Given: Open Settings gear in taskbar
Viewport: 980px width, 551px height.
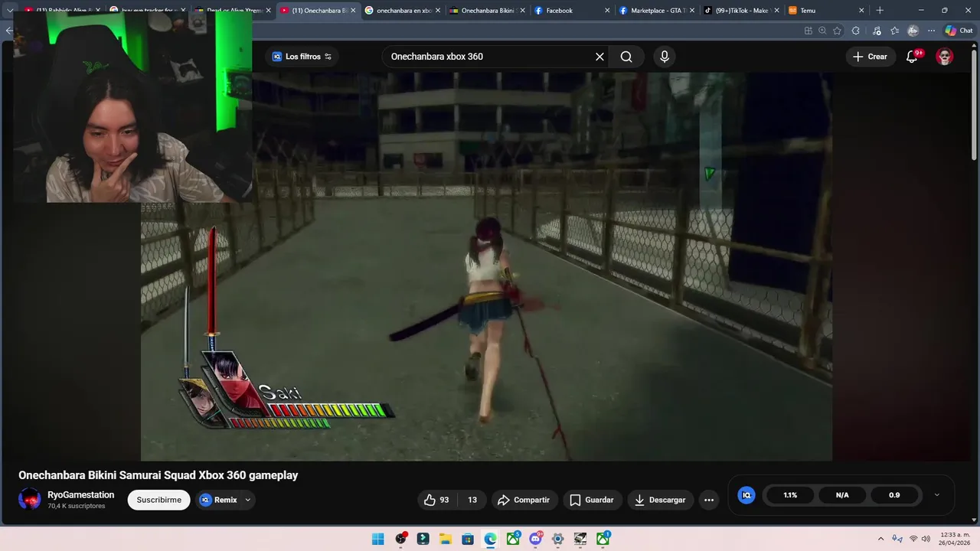Looking at the screenshot, I should click(558, 540).
